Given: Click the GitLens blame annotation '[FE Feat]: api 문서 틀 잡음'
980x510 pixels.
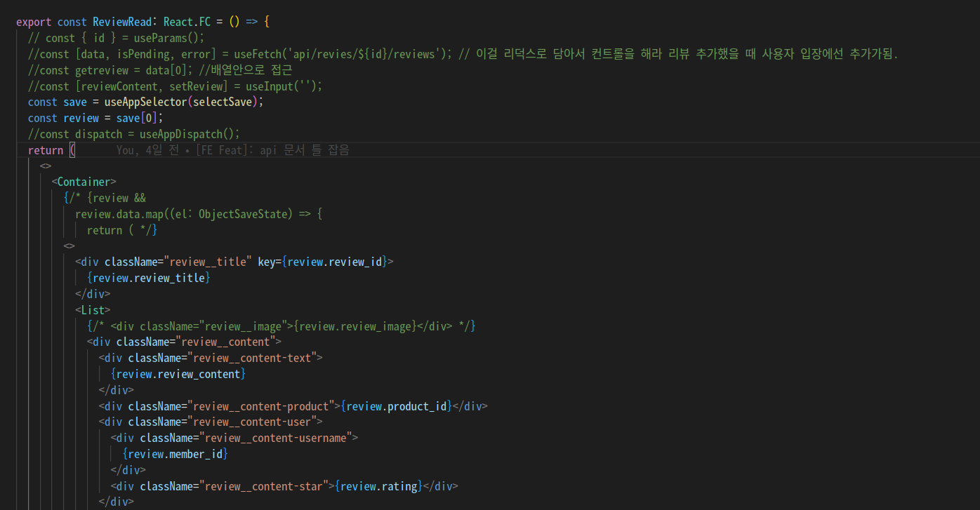Looking at the screenshot, I should click(x=272, y=150).
